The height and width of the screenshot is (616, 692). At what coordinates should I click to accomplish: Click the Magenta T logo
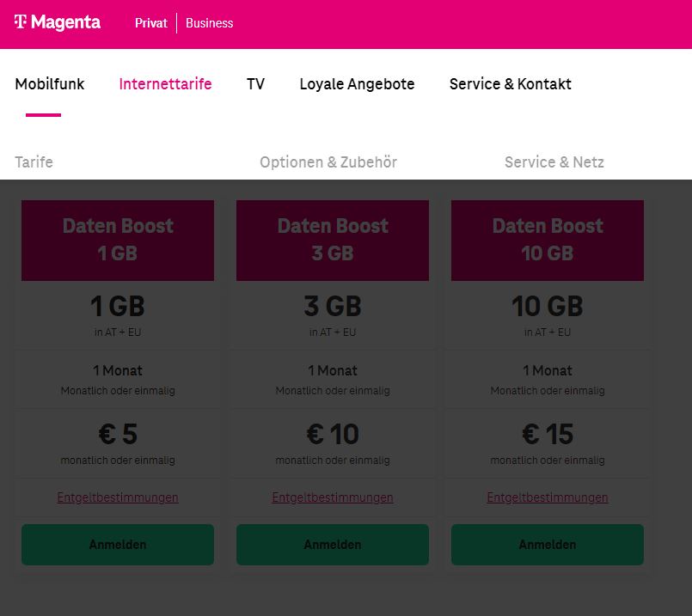tap(58, 22)
